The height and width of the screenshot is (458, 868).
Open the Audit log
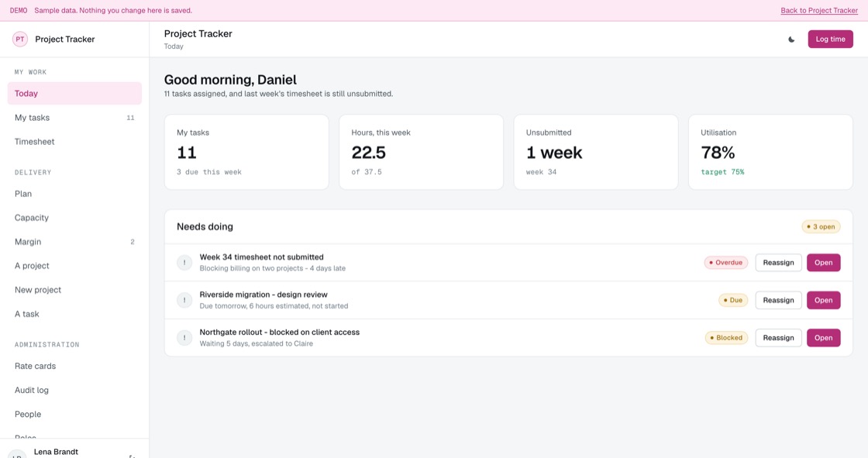click(x=74, y=390)
